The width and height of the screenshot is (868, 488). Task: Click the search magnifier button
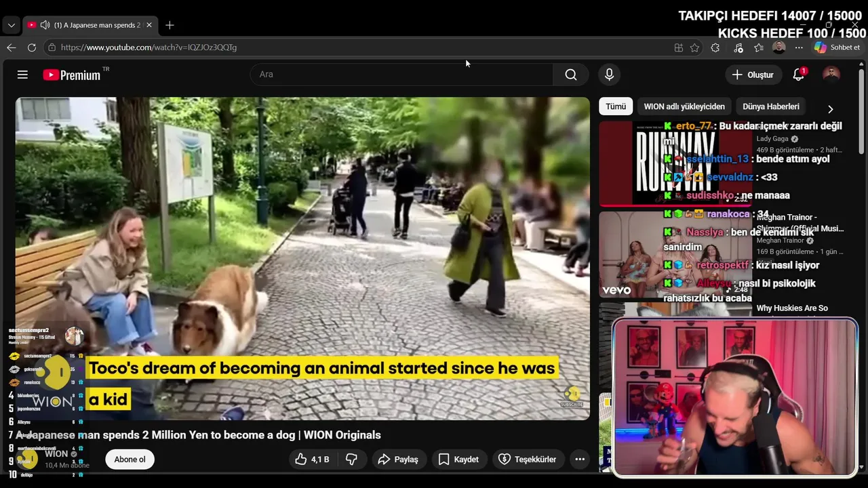(x=571, y=75)
